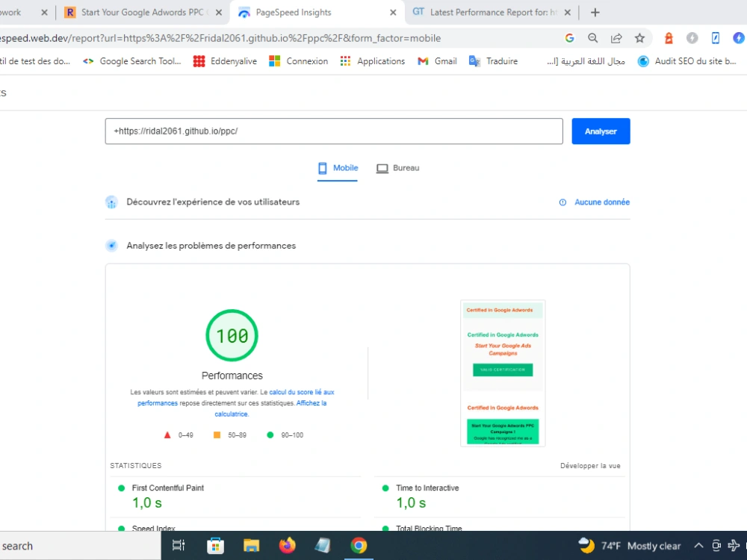This screenshot has width=747, height=560.
Task: Click the 100 performance score gauge
Action: click(x=232, y=335)
